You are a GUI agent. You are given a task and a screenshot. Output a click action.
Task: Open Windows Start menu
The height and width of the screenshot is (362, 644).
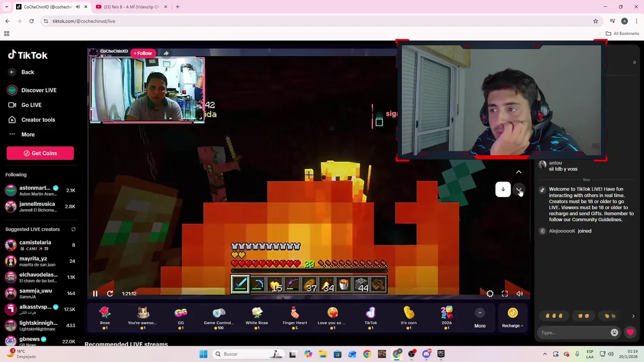click(x=203, y=354)
